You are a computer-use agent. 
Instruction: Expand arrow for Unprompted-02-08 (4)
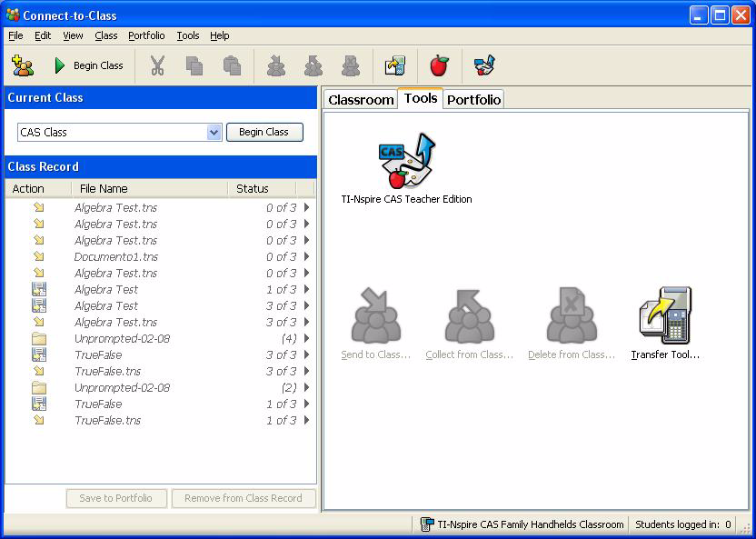click(x=306, y=338)
